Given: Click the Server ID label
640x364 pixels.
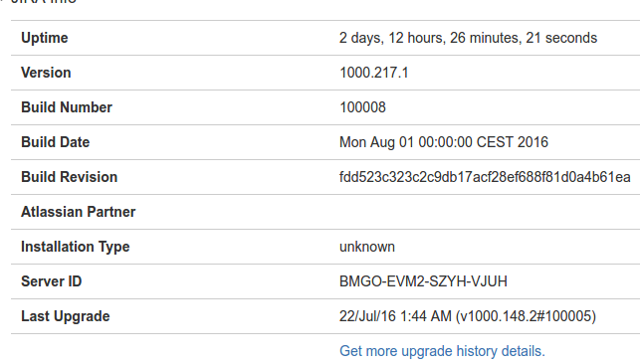Looking at the screenshot, I should tap(52, 281).
